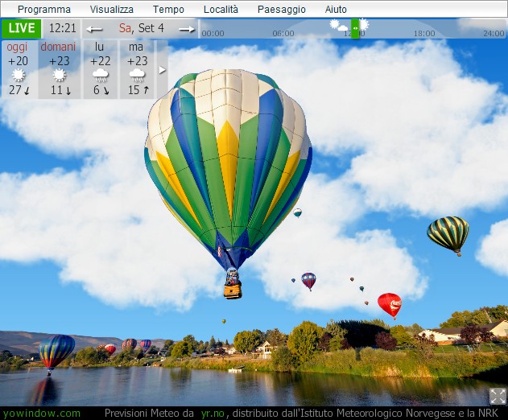508x420 pixels.
Task: Open the Paesaggio menu
Action: (281, 10)
